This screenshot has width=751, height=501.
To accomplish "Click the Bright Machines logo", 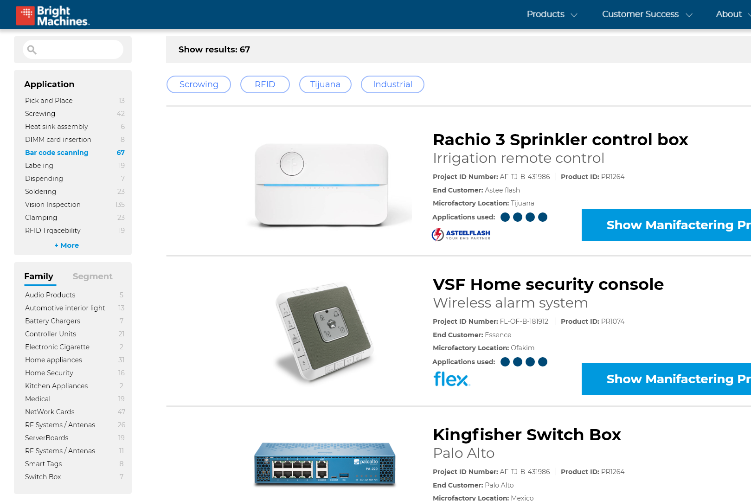I will [53, 15].
